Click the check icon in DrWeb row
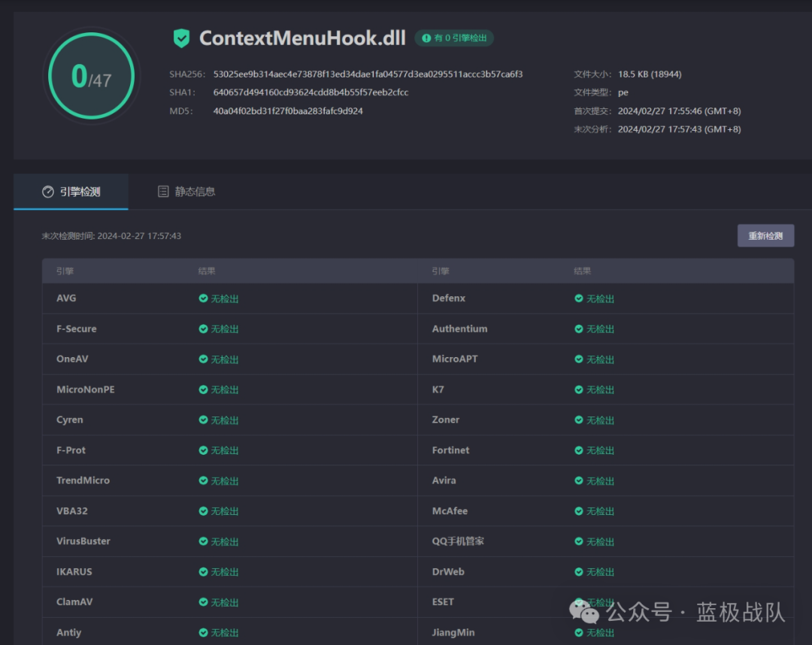The height and width of the screenshot is (645, 812). pos(578,571)
